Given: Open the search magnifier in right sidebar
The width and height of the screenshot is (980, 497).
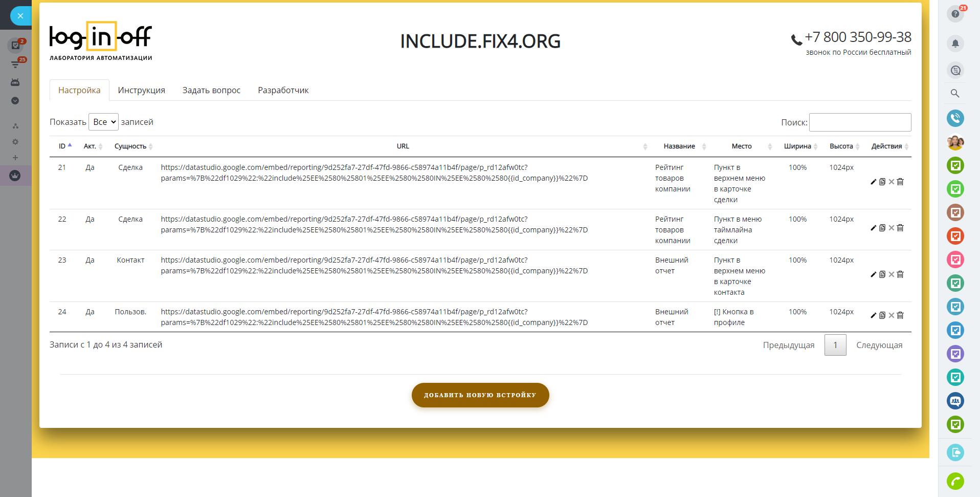Looking at the screenshot, I should (955, 94).
